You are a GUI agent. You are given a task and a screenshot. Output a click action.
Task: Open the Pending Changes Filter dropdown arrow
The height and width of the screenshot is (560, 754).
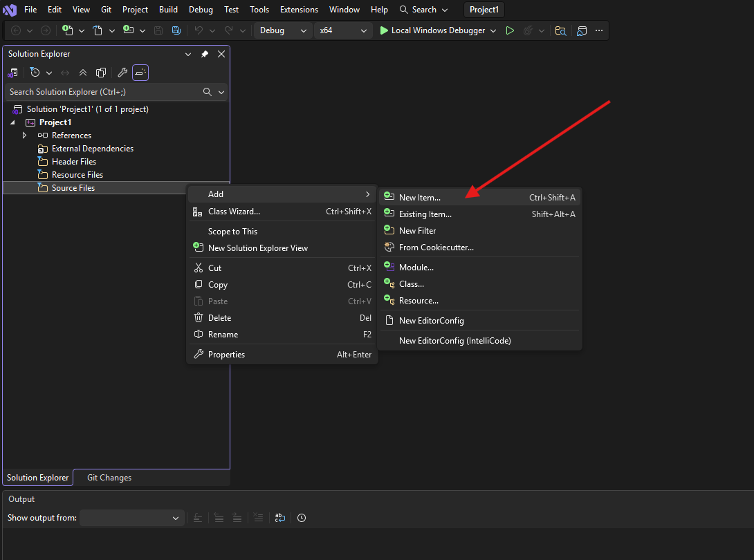pyautogui.click(x=48, y=73)
